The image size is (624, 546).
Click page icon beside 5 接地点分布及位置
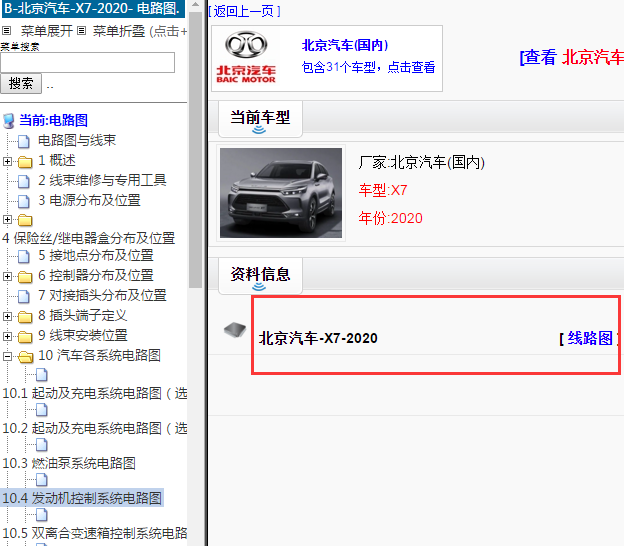coord(24,257)
